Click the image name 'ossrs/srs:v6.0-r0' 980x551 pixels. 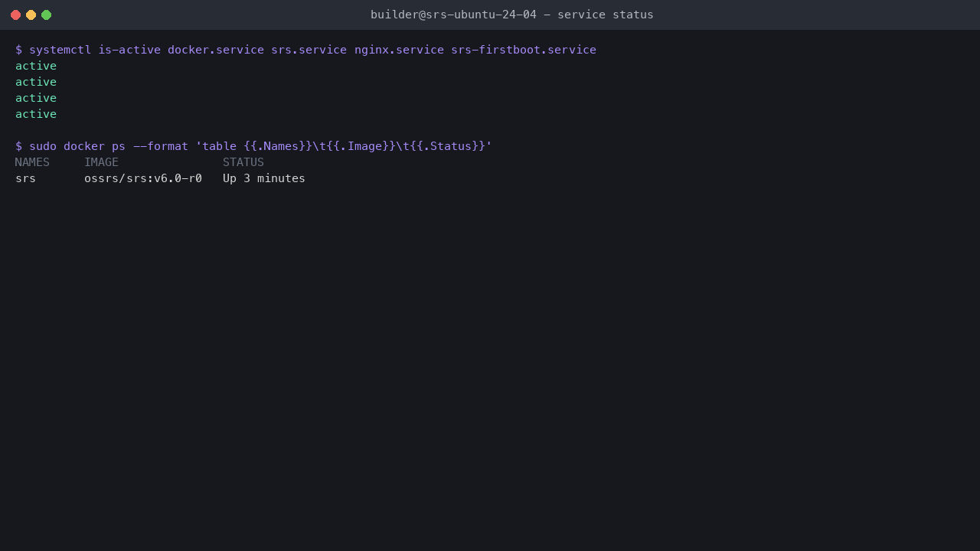(143, 178)
